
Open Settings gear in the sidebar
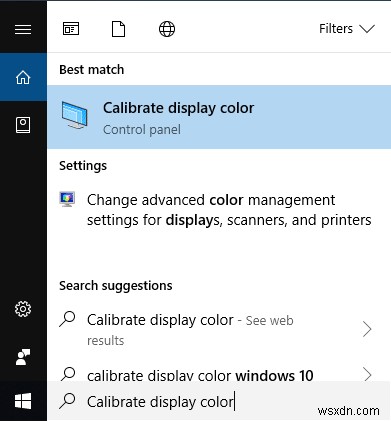23,309
